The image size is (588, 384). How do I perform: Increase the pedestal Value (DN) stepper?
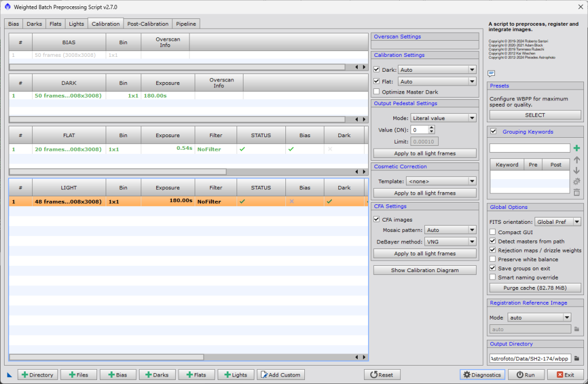click(432, 127)
